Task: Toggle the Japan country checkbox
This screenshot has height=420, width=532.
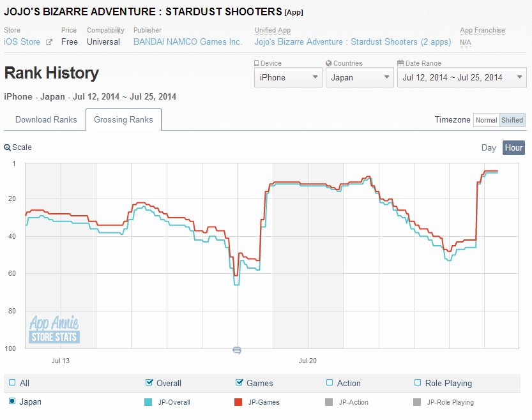Action: (12, 401)
